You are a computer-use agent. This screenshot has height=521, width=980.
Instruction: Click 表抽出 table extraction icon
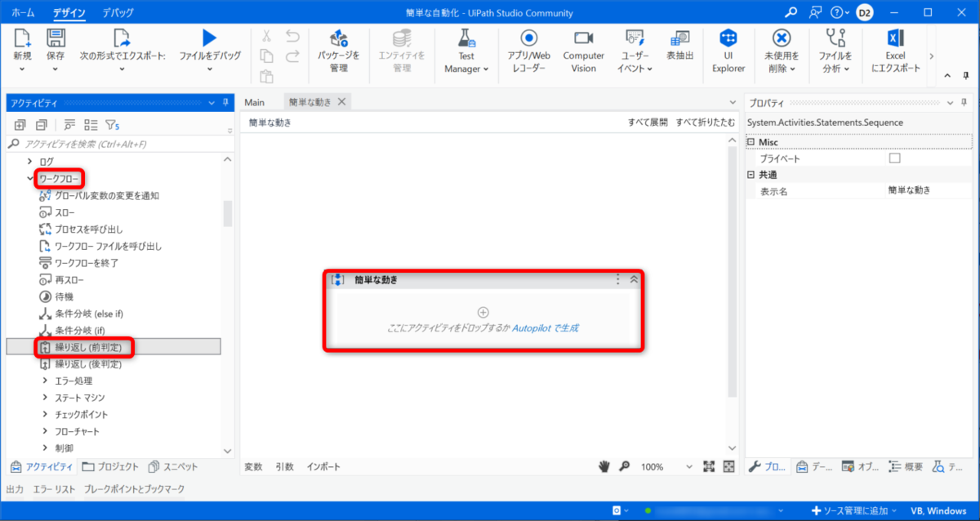(x=679, y=38)
